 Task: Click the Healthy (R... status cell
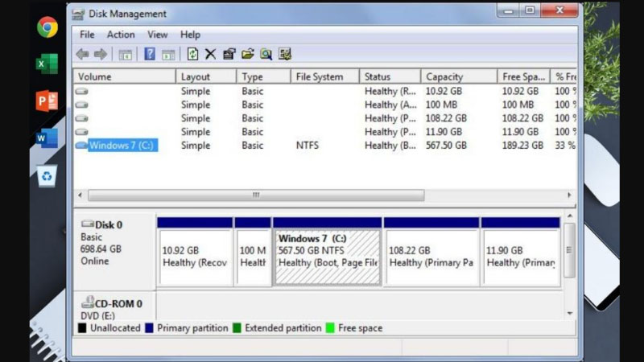[x=390, y=91]
